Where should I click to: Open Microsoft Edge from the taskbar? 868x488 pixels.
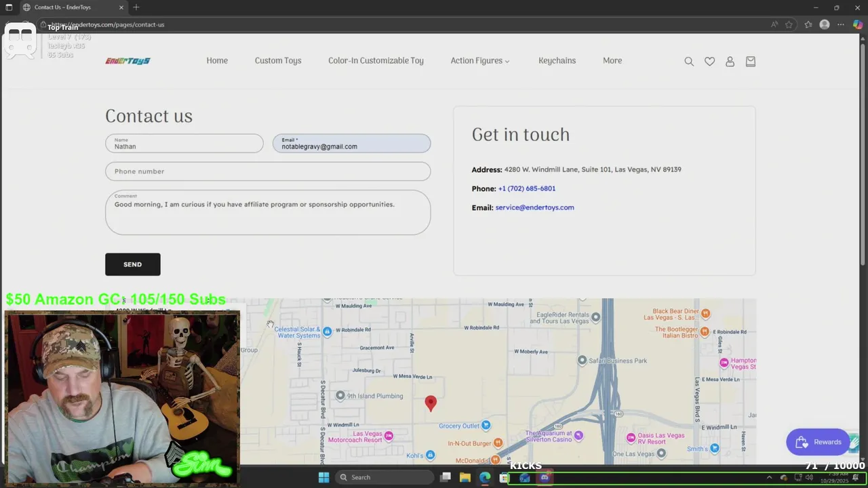tap(485, 477)
